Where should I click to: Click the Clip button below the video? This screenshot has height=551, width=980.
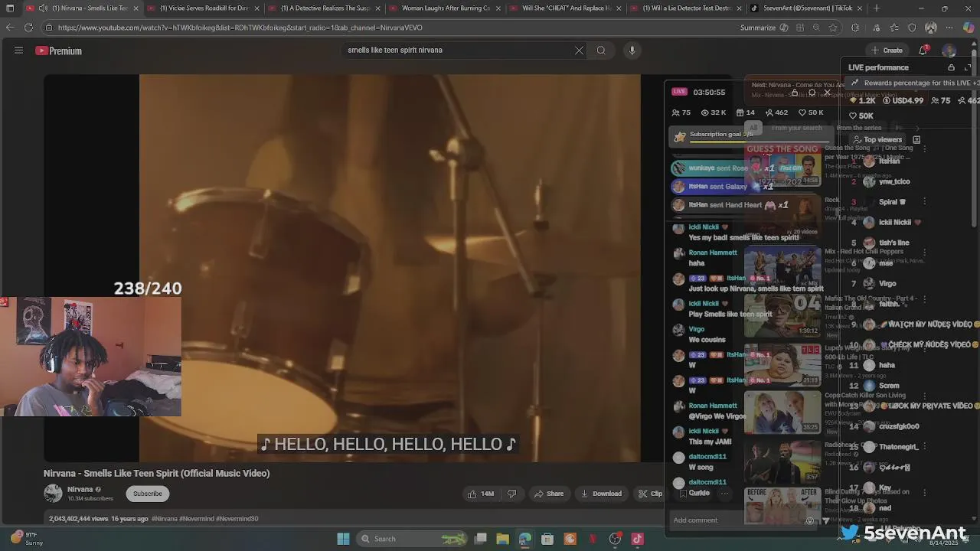[x=650, y=494]
